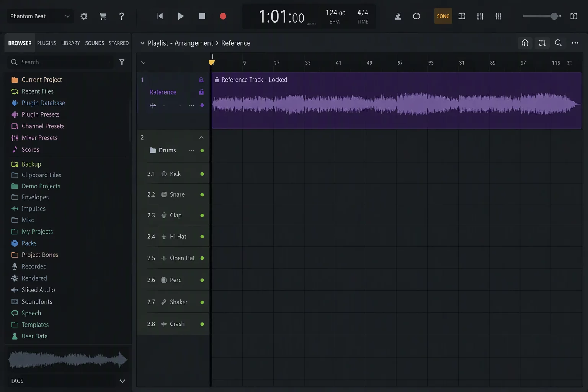Open the Playlist Arrangement dropdown chevron
Viewport: 588px width, 392px height.
[x=142, y=43]
